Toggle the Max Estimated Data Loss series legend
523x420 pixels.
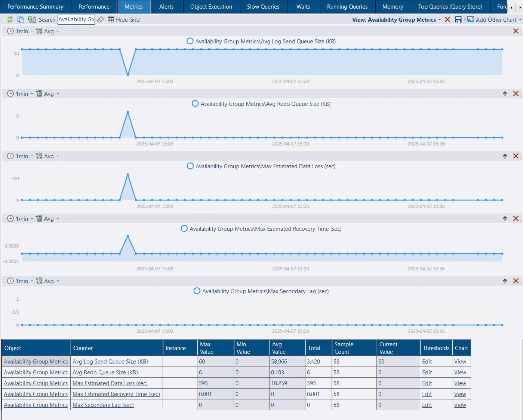tap(190, 166)
